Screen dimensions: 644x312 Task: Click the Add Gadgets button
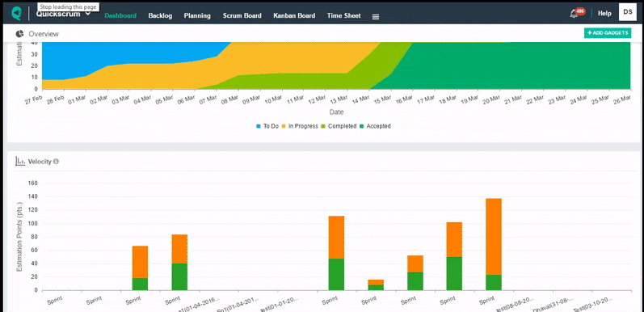(x=608, y=33)
